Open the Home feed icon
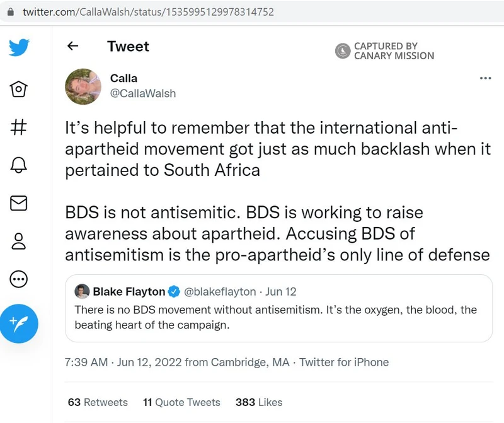 (20, 90)
